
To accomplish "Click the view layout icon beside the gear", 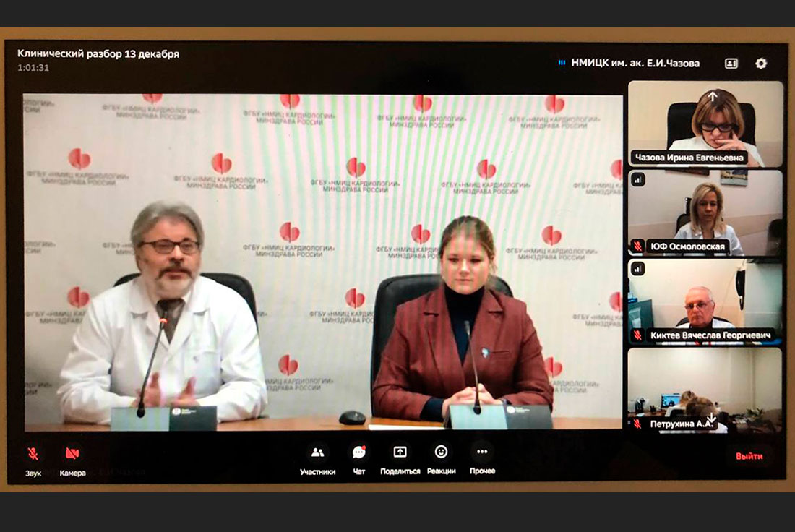I will coord(731,64).
